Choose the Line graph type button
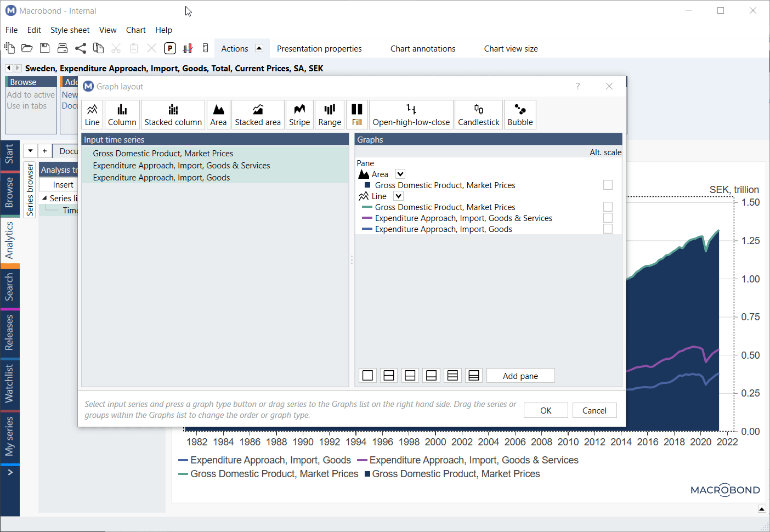The image size is (770, 532). pos(92,115)
